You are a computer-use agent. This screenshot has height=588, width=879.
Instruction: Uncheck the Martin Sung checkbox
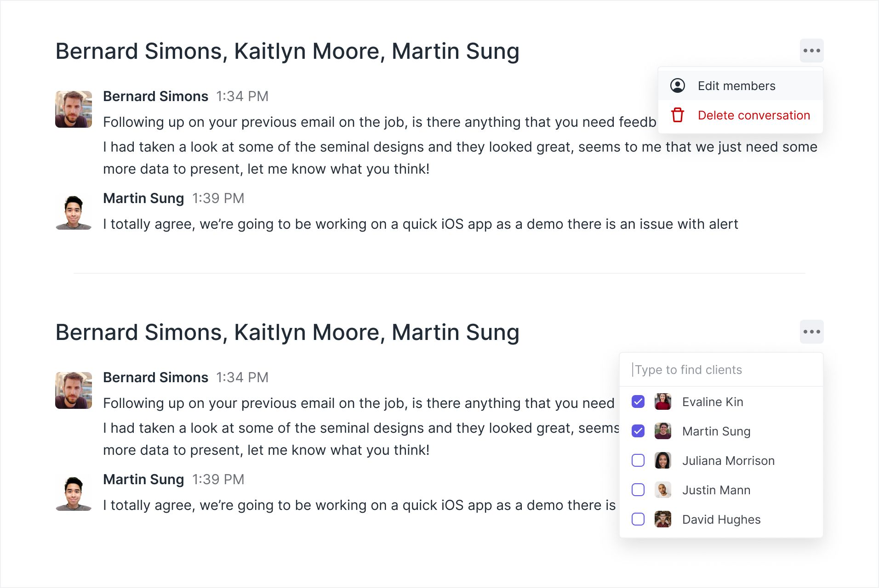point(638,431)
